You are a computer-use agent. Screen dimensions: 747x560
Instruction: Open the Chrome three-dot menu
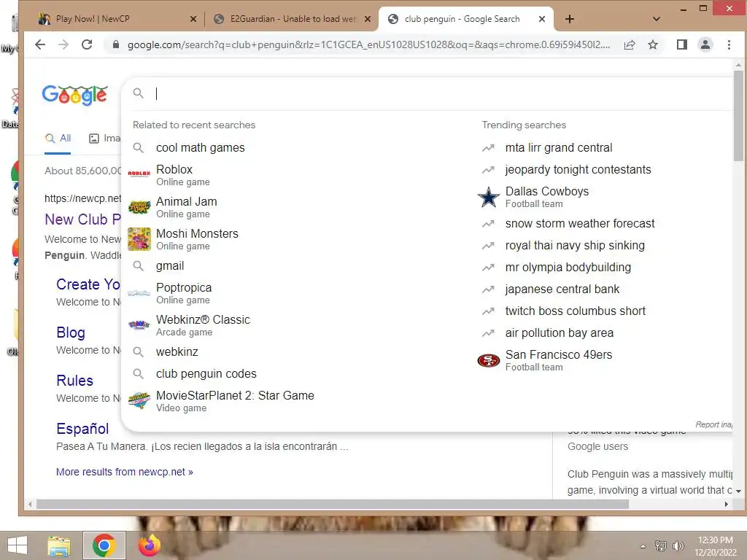(x=729, y=44)
